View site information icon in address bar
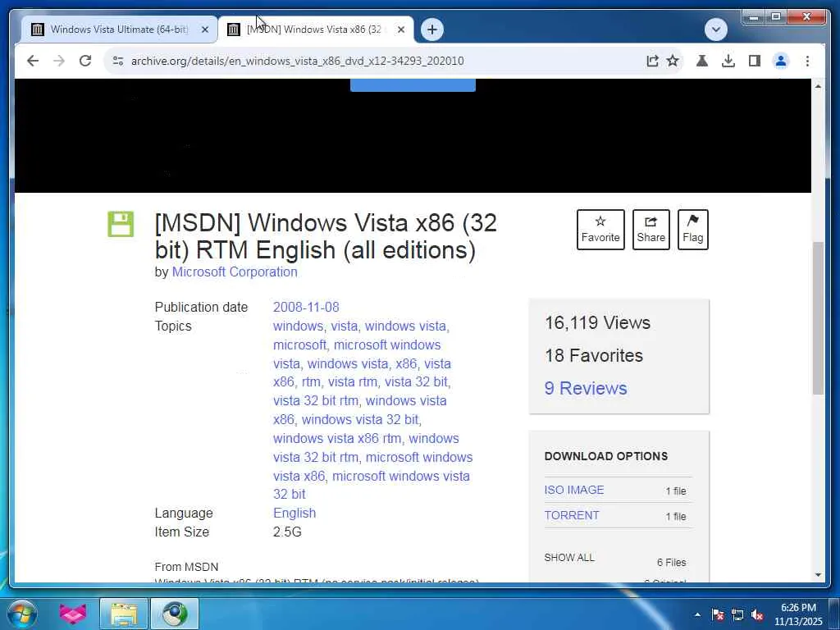The image size is (840, 630). pos(118,61)
